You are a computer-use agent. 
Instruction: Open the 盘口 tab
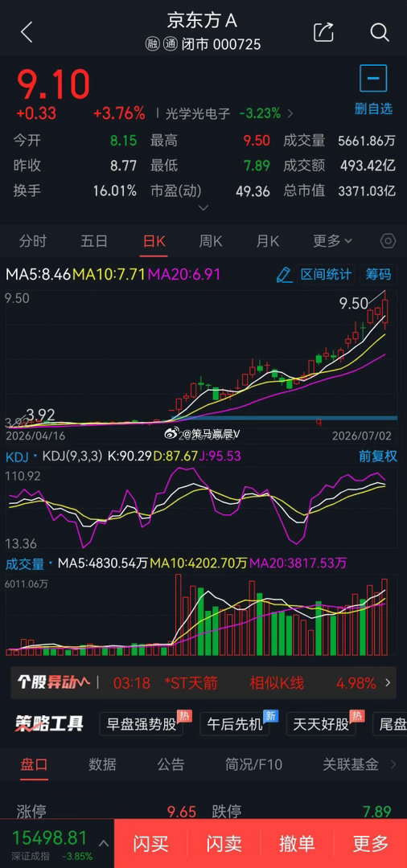click(x=35, y=764)
